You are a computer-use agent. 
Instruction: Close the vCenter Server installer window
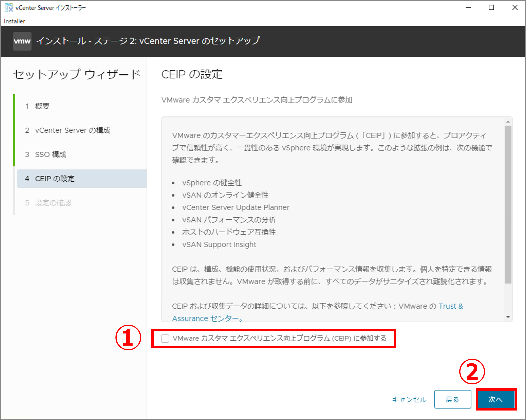click(515, 8)
